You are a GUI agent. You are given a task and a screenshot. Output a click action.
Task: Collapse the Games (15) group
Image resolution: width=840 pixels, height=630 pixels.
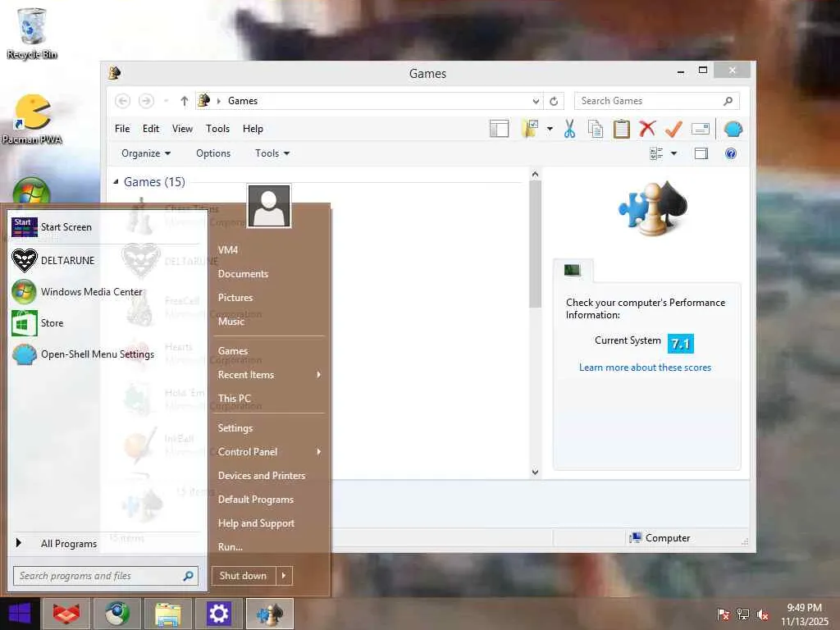116,182
